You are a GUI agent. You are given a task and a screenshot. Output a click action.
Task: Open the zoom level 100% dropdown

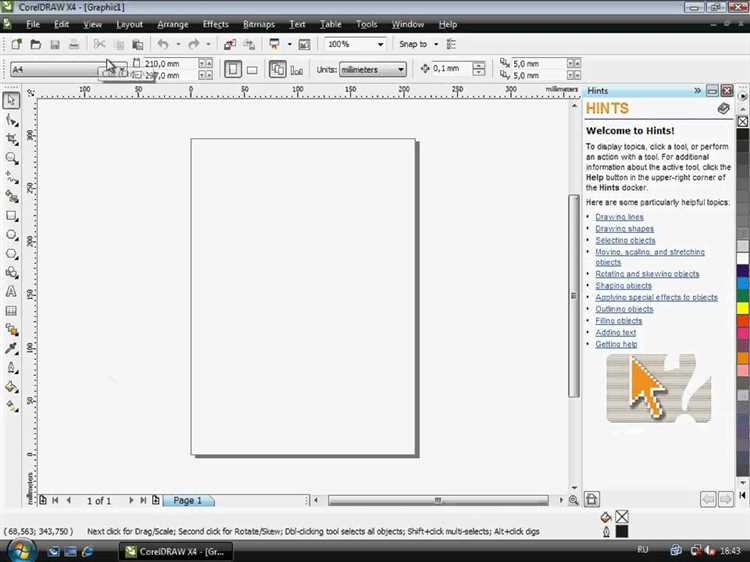(x=380, y=44)
